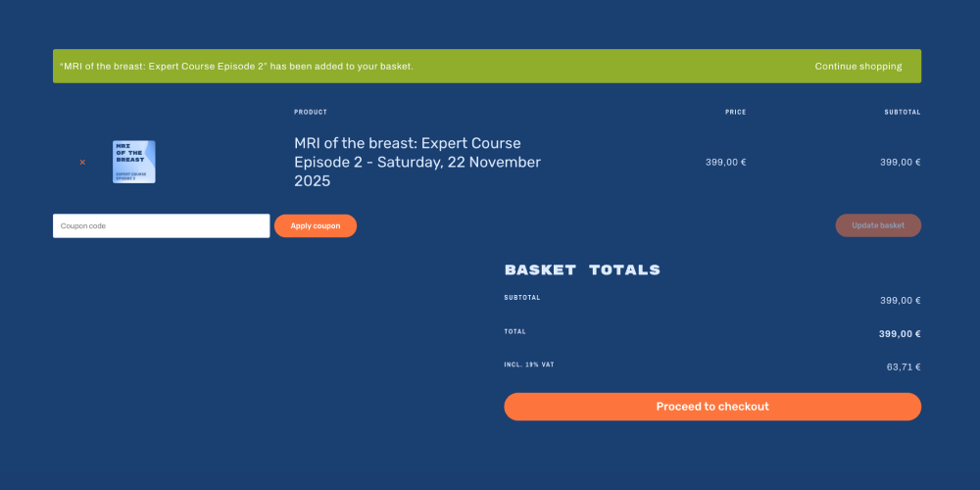This screenshot has height=490, width=980.
Task: Click the item price under the PRICE column
Action: pos(725,163)
